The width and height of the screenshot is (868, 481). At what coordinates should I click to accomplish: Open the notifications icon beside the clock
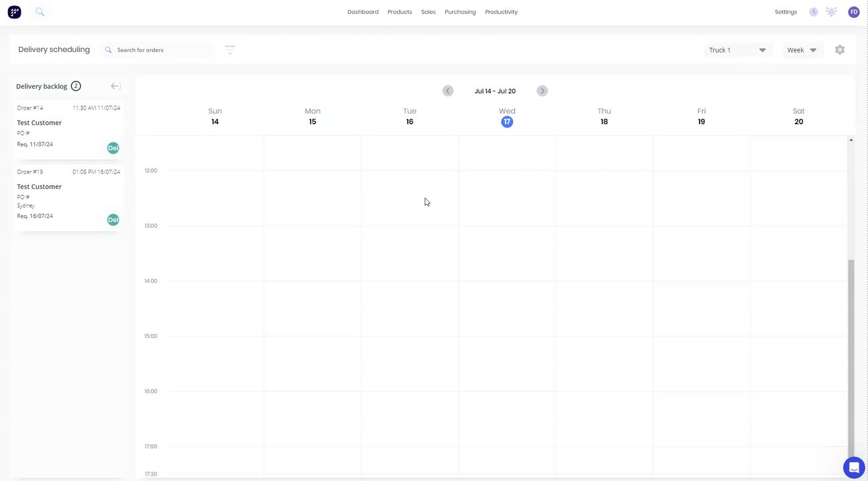click(x=831, y=12)
